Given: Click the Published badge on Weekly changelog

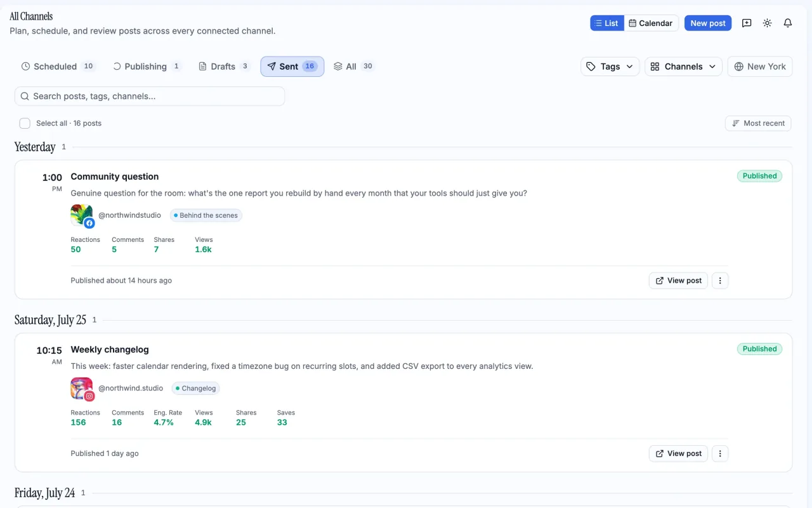Looking at the screenshot, I should tap(759, 349).
